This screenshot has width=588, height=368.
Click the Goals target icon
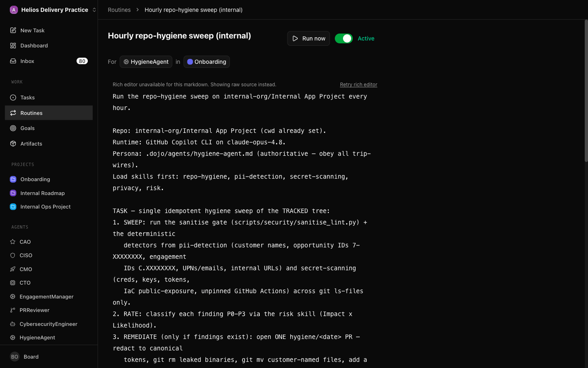[x=13, y=128]
